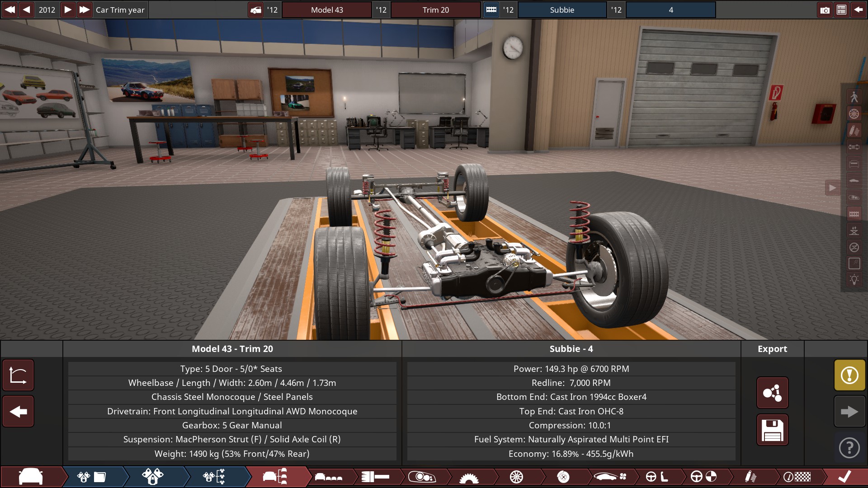Toggle wheel visibility in the side panel
The image size is (868, 488).
(854, 113)
